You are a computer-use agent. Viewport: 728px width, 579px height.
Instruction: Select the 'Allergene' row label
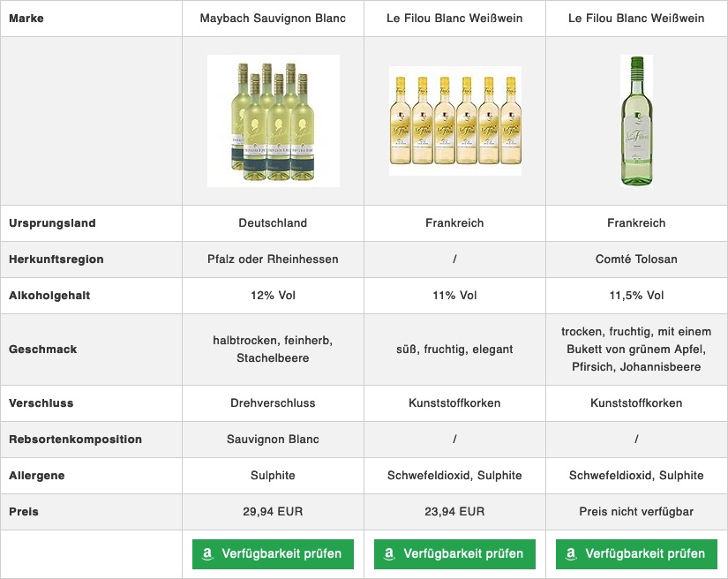(37, 476)
